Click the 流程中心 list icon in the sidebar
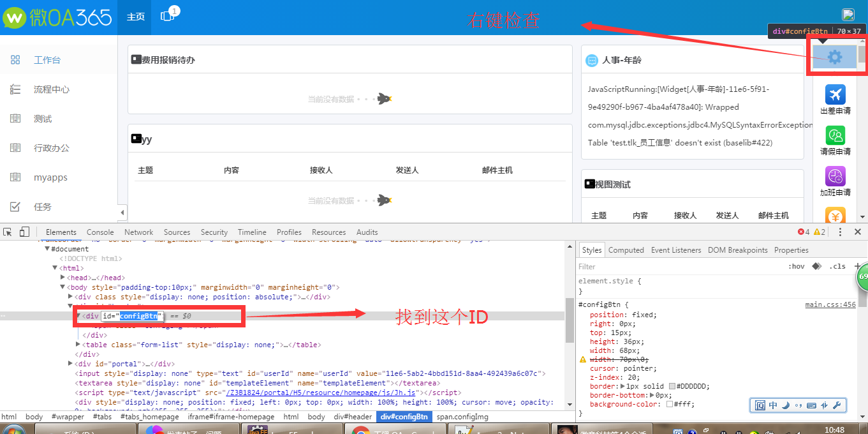This screenshot has width=868, height=434. [16, 89]
